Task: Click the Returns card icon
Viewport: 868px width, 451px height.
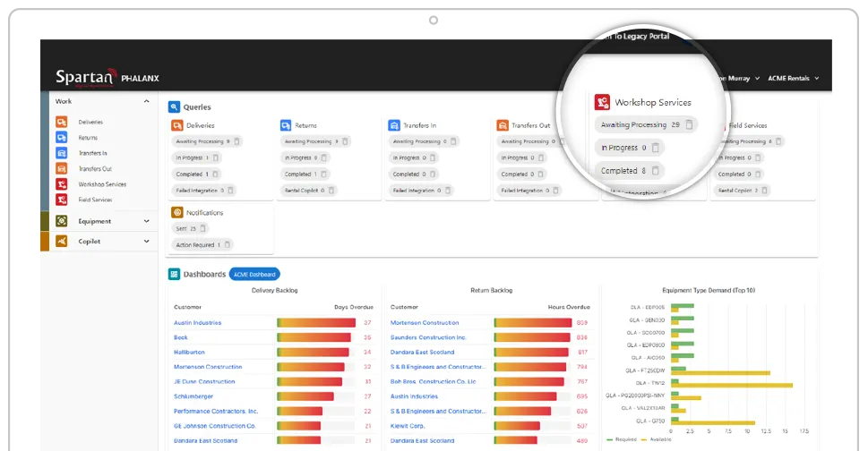Action: (x=286, y=125)
